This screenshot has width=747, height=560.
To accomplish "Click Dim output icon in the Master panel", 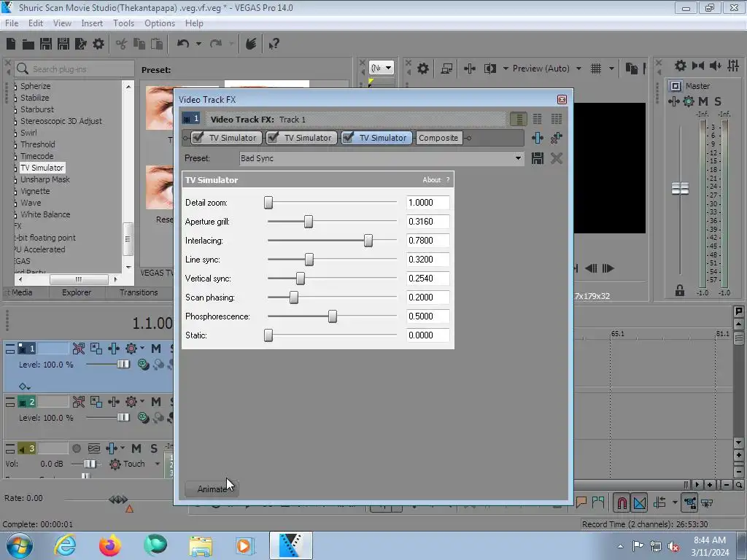I will 715,66.
